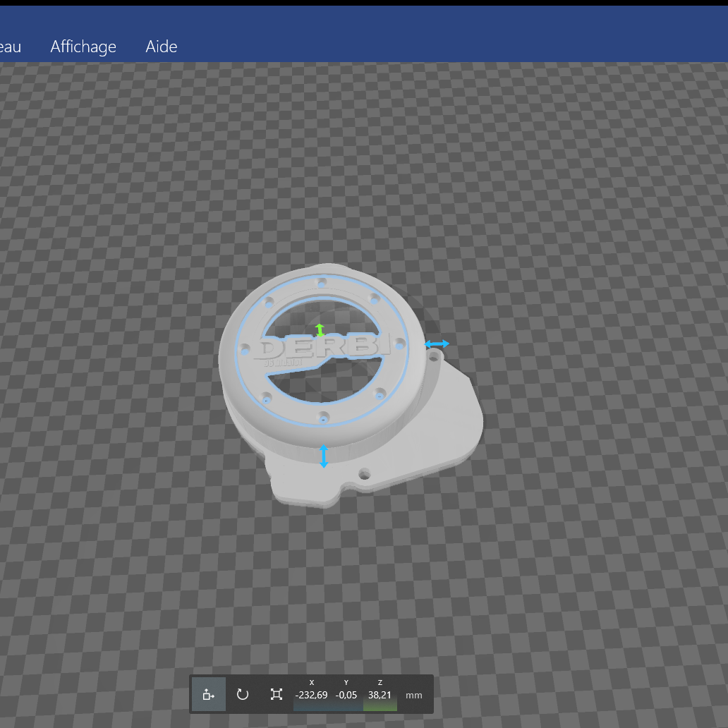
Task: Grab the blue vertical arrow handle at bottom
Action: click(324, 456)
